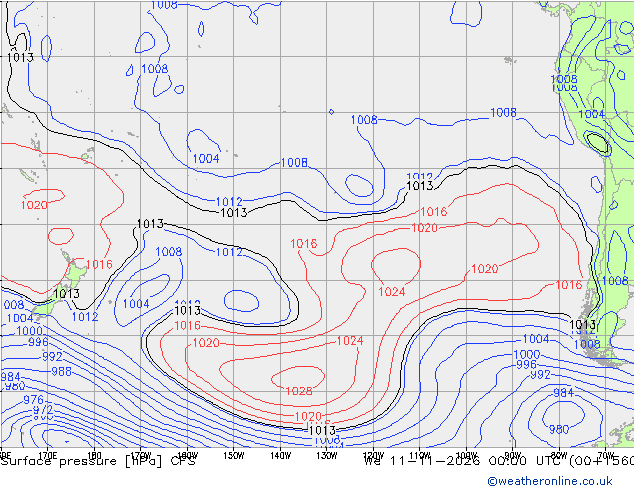
Task: Click the black 1013 label at top left corner
Action: 20,57
